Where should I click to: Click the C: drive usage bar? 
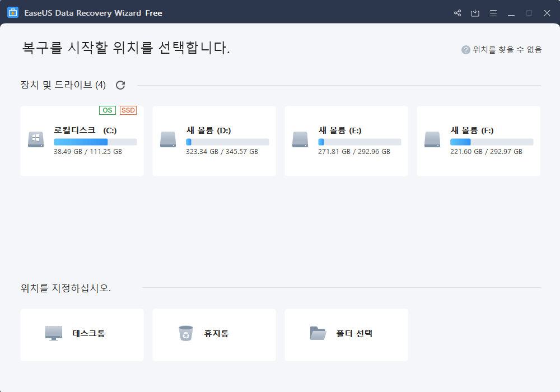click(95, 142)
